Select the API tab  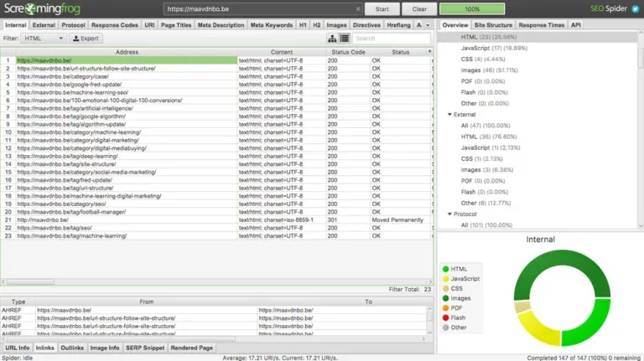click(576, 25)
